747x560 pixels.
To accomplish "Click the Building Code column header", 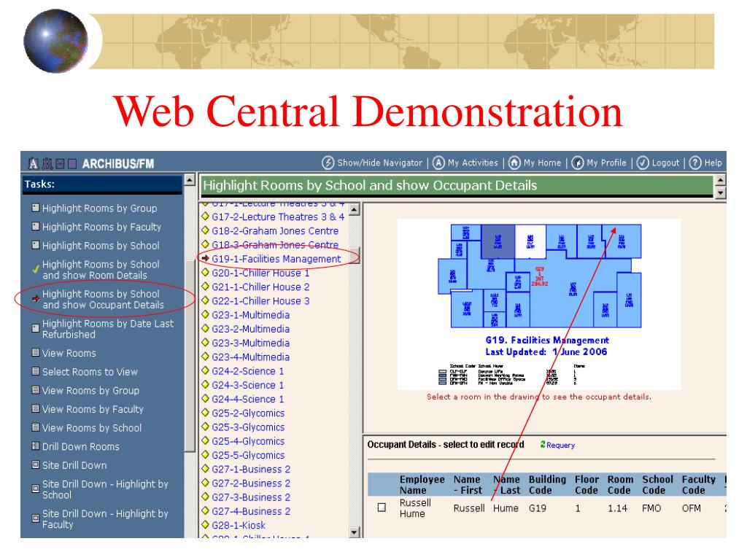I will click(547, 484).
